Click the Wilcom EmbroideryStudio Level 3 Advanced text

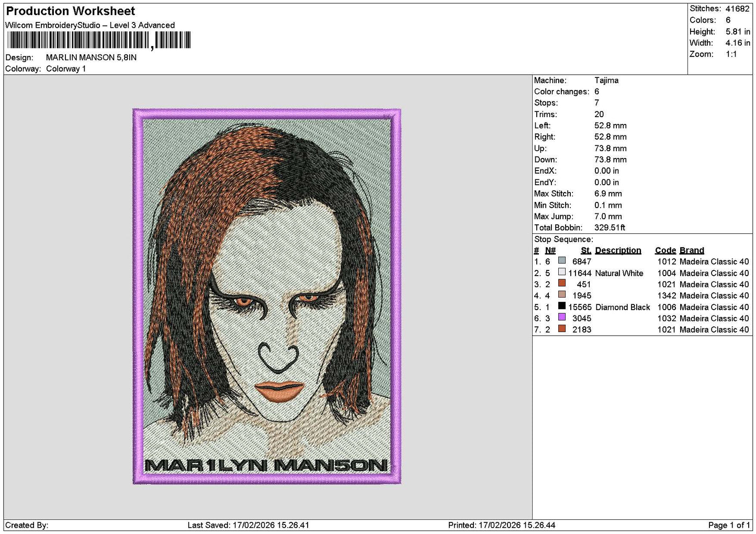coord(90,25)
